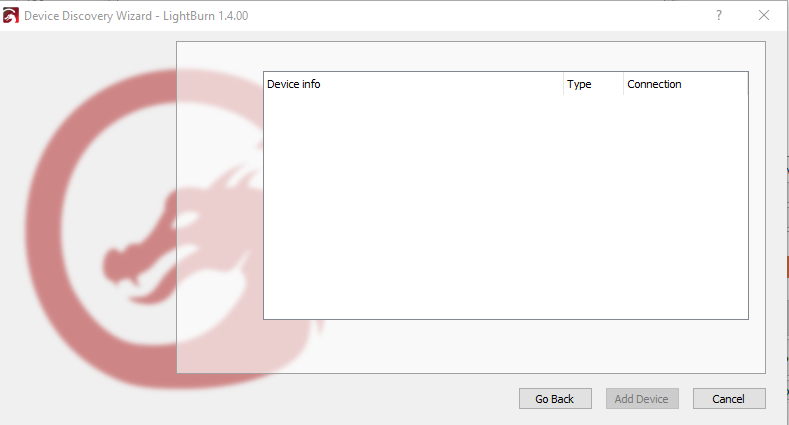Sort by the Device info column header
The width and height of the screenshot is (789, 425).
pyautogui.click(x=413, y=84)
